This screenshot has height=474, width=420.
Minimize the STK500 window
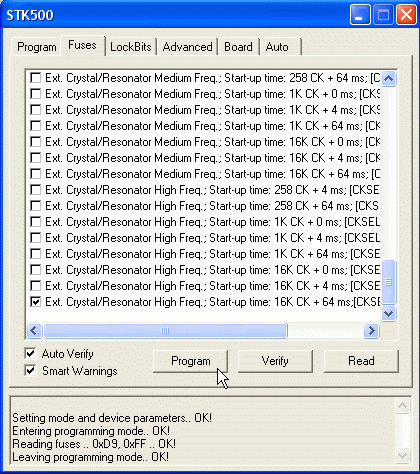tap(360, 15)
